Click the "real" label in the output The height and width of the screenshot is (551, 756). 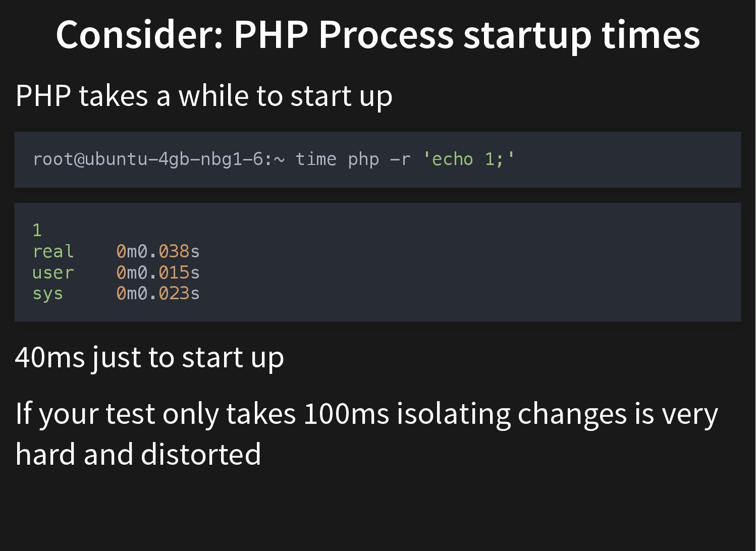click(x=53, y=251)
